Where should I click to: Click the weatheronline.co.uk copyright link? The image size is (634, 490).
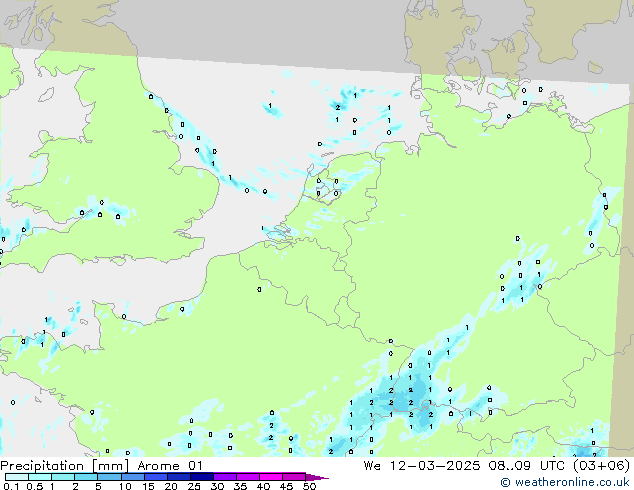pyautogui.click(x=565, y=482)
